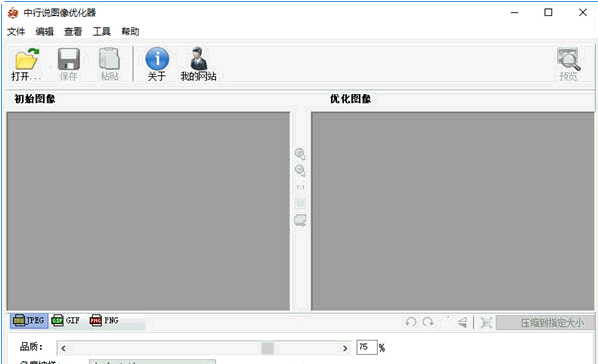Click the fit-to-window square icon

[300, 203]
